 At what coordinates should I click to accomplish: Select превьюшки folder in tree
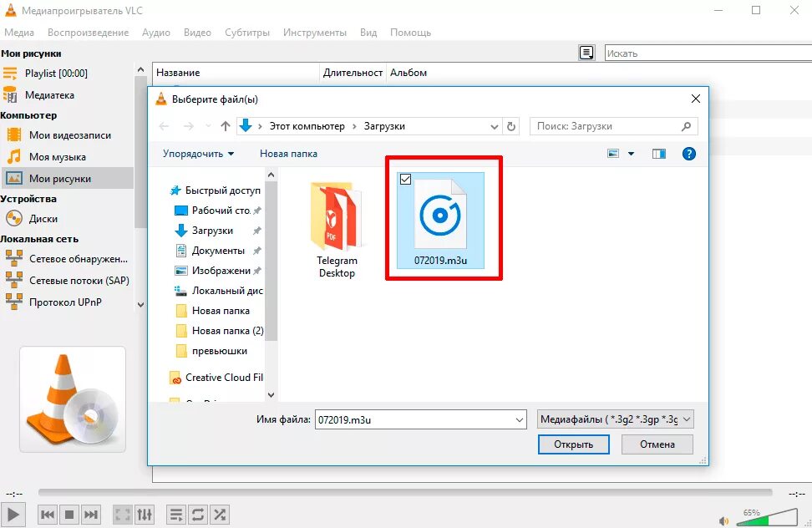(211, 351)
